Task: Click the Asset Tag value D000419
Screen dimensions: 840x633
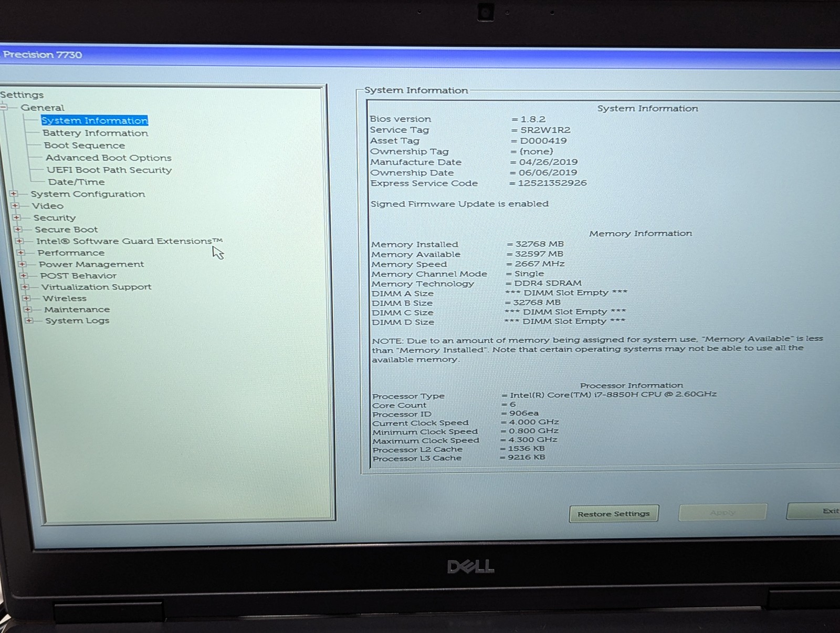Action: coord(543,141)
